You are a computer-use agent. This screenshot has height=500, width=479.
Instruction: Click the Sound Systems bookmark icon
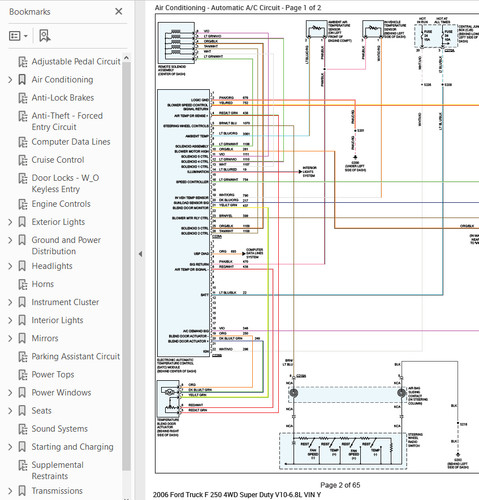[x=22, y=429]
